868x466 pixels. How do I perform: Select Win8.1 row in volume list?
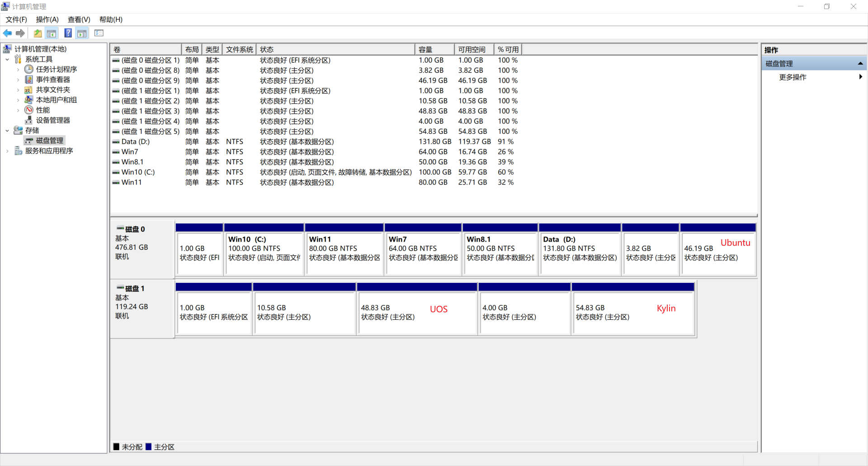tap(316, 162)
